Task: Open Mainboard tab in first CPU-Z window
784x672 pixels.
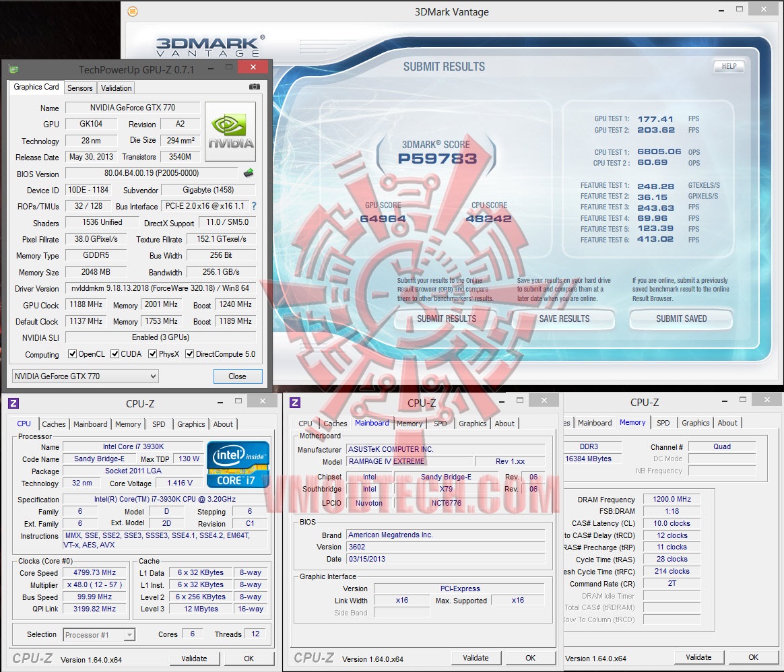Action: point(90,424)
